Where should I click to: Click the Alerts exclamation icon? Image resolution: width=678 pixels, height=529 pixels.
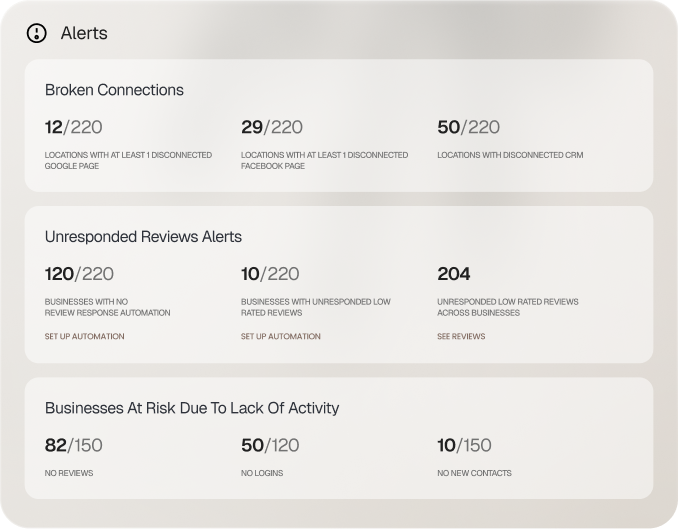pyautogui.click(x=37, y=33)
